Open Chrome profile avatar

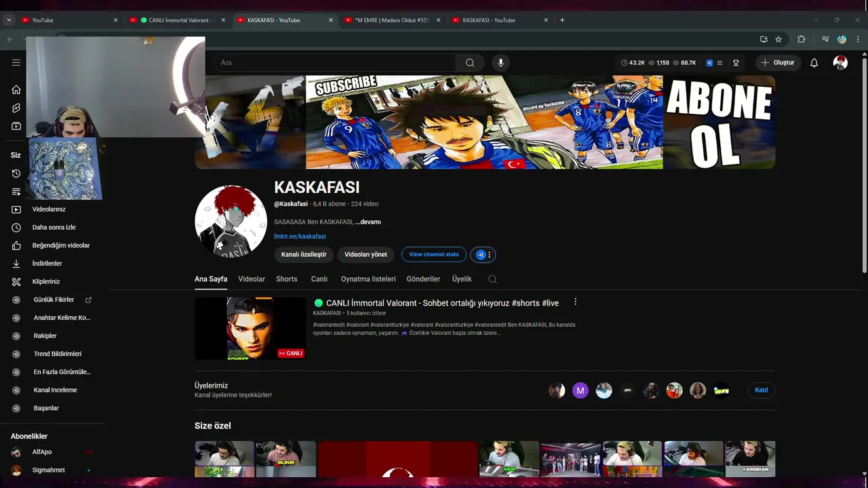(x=842, y=39)
